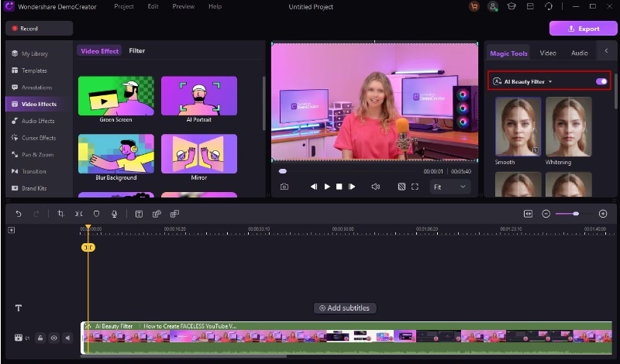
Task: Open the Preview menu
Action: tap(184, 6)
